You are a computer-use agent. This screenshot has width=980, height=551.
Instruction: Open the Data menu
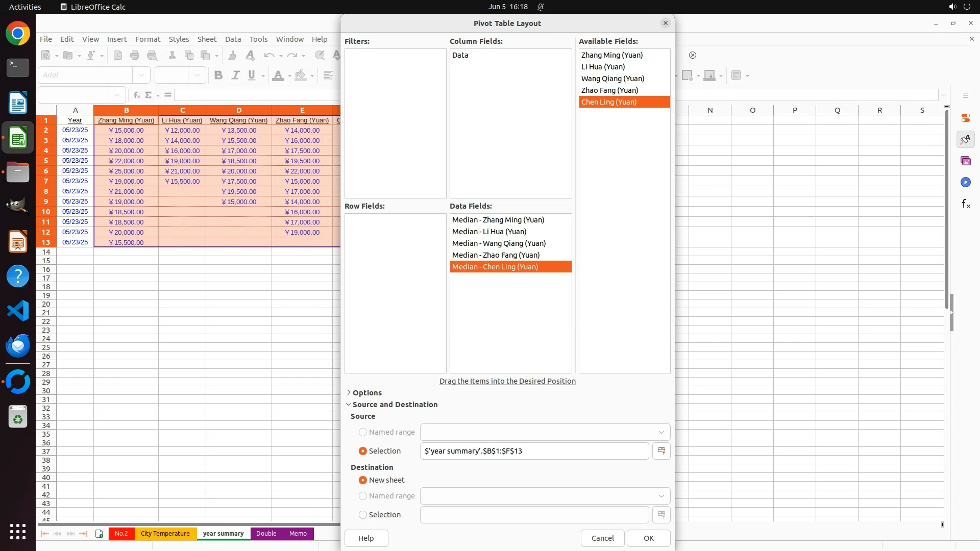(233, 39)
